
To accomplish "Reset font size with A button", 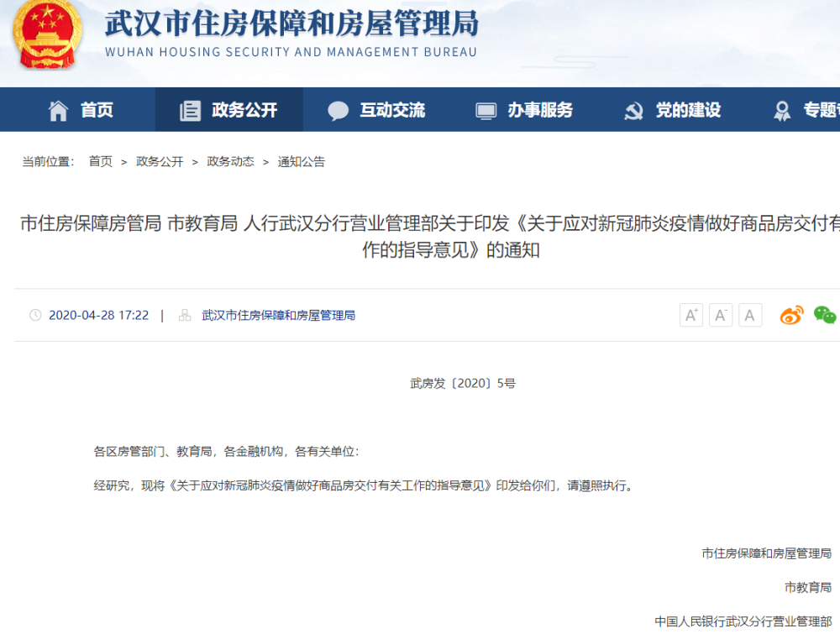I will (749, 314).
